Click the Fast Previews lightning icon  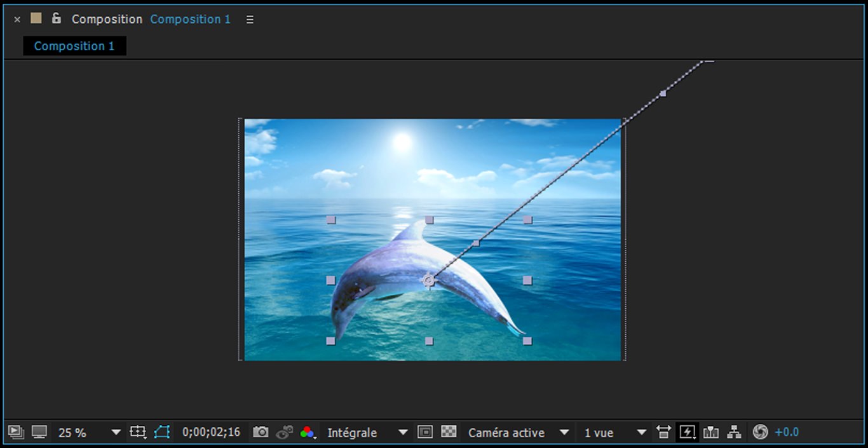(x=687, y=433)
